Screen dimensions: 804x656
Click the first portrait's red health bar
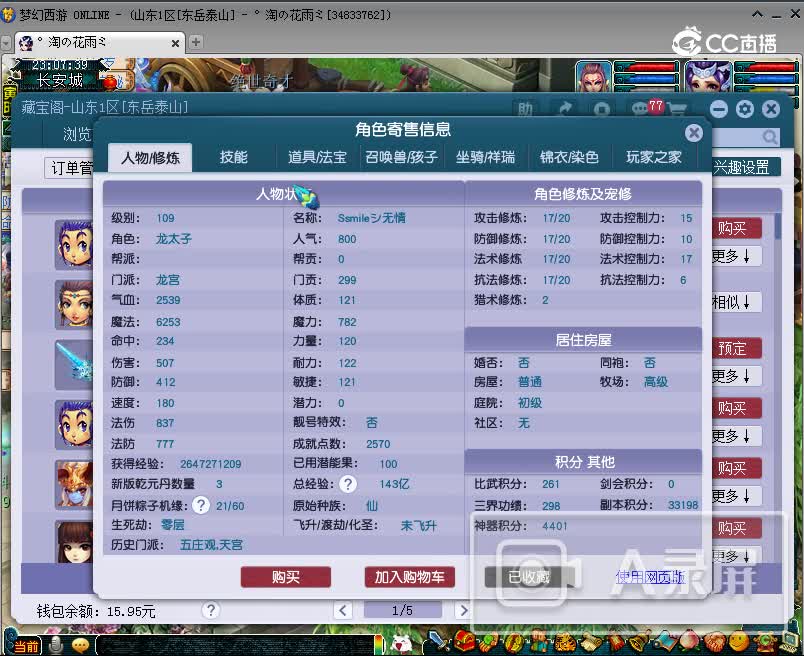click(x=648, y=67)
